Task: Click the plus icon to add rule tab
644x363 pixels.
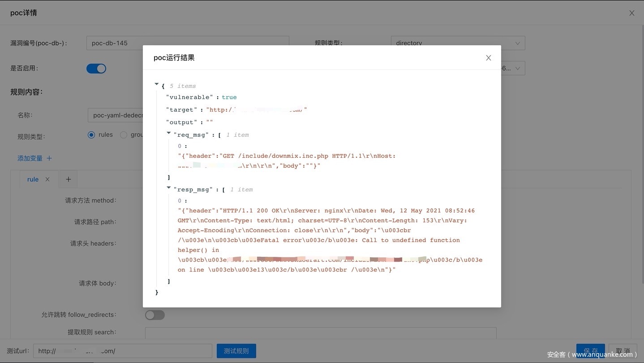Action: 69,179
